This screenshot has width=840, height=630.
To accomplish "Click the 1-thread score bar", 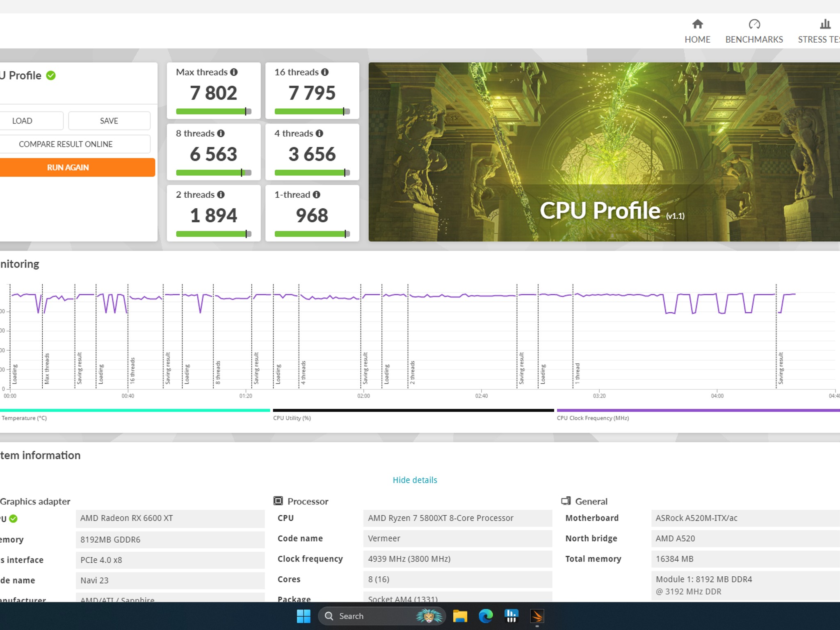I will (x=312, y=234).
